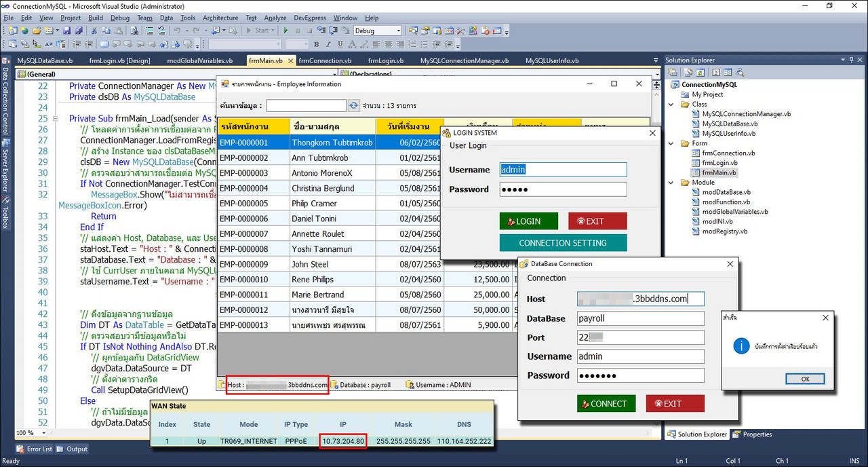Click View Class Diagram icon
The height and width of the screenshot is (467, 868).
click(740, 72)
